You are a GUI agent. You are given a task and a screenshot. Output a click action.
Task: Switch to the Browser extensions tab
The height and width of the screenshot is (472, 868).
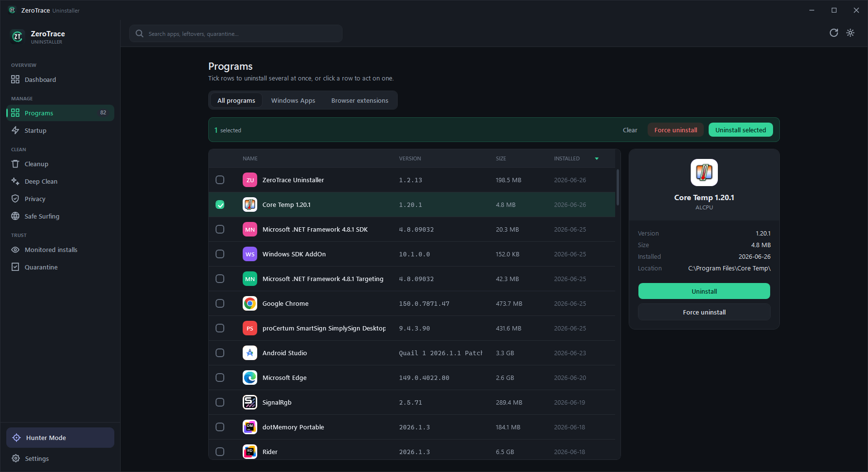click(360, 100)
